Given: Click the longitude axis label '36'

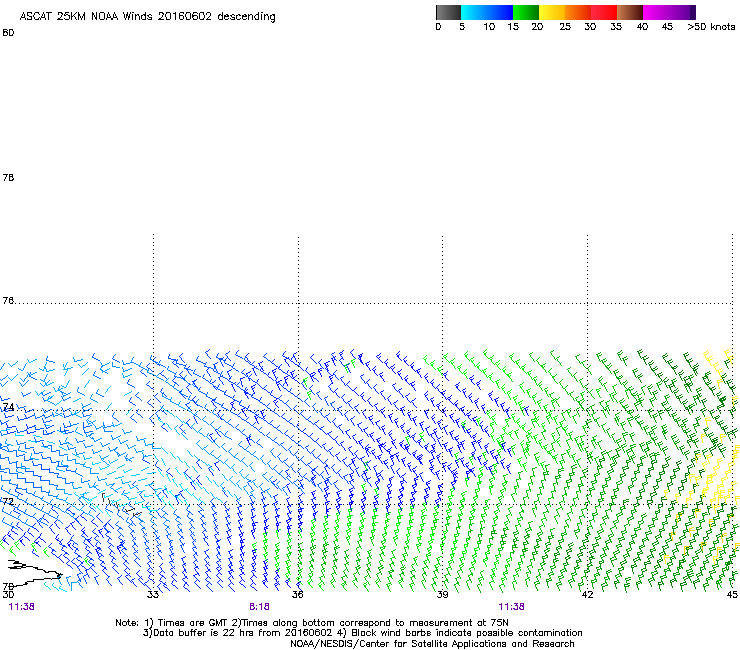Looking at the screenshot, I should coord(297,595).
